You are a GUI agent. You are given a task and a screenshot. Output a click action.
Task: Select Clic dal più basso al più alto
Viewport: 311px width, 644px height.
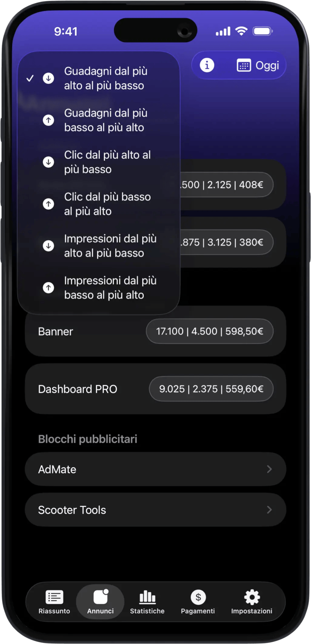point(107,204)
